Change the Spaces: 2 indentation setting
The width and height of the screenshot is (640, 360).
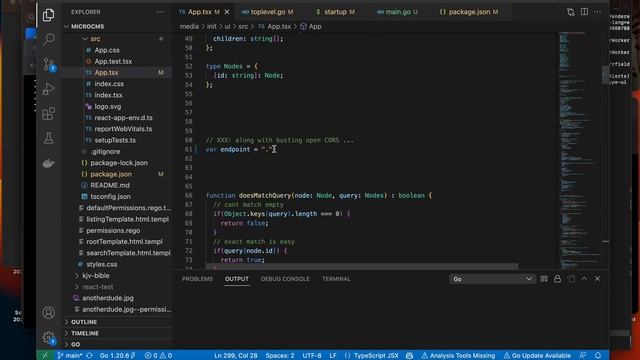[x=280, y=356]
